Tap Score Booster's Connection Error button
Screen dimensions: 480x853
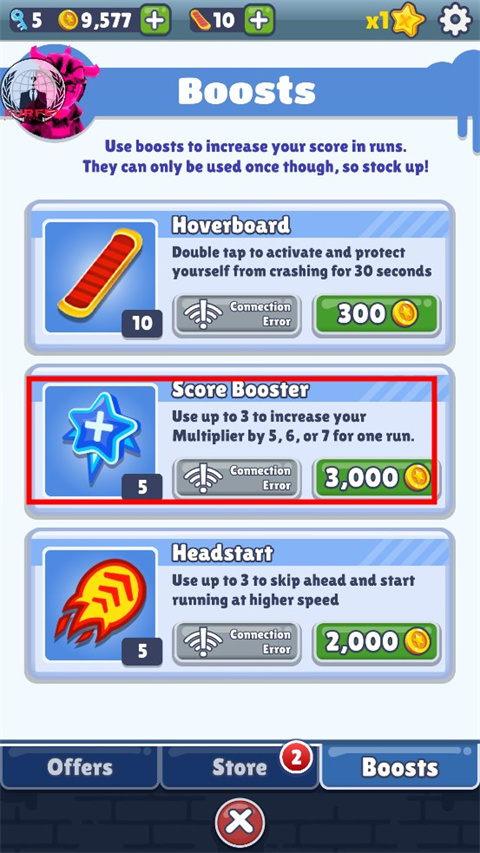[237, 478]
